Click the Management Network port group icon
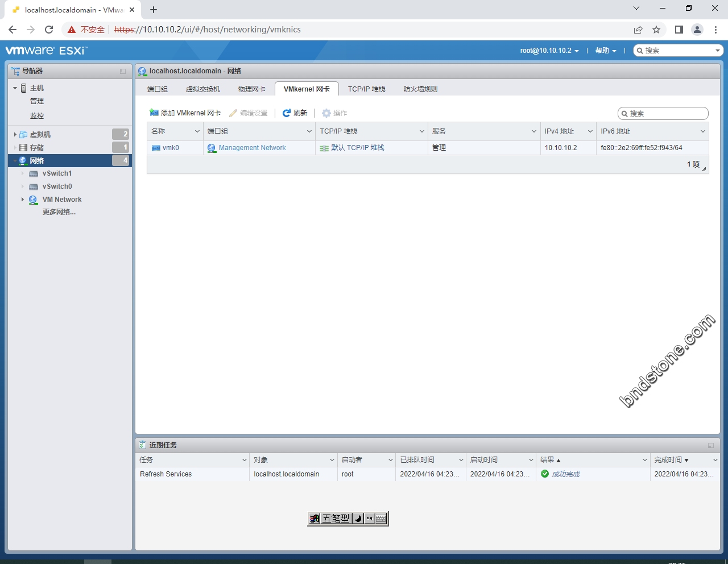Viewport: 728px width, 564px height. pyautogui.click(x=212, y=148)
